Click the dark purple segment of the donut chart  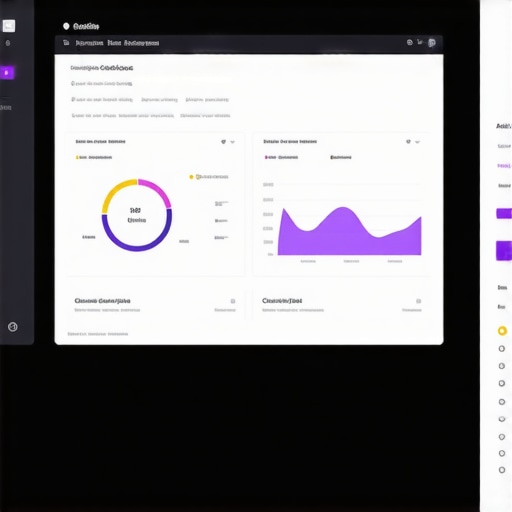pos(137,248)
